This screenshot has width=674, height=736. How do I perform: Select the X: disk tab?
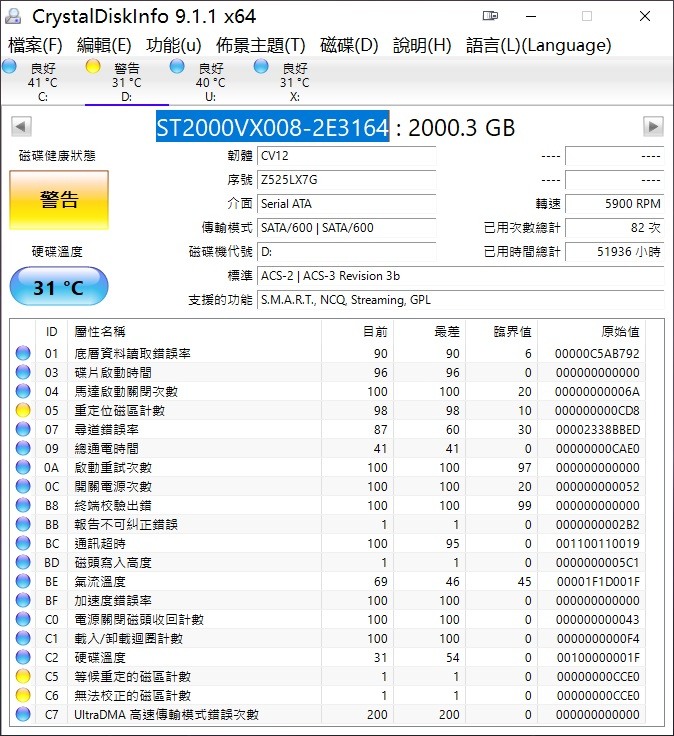click(295, 82)
